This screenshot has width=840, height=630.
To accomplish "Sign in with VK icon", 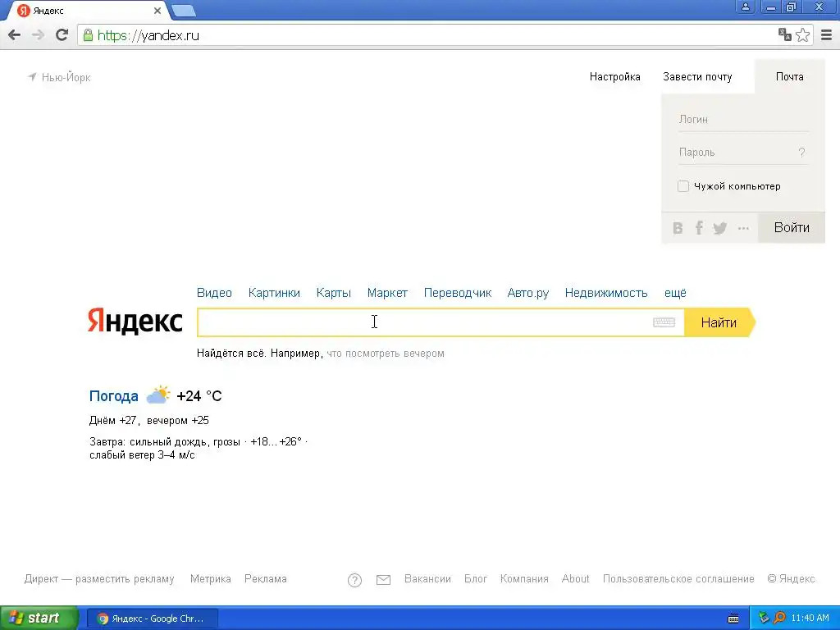I will tap(678, 228).
